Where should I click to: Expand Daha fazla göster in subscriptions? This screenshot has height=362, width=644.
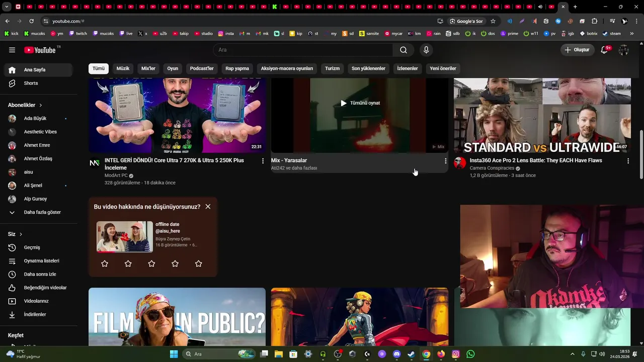coord(39,212)
